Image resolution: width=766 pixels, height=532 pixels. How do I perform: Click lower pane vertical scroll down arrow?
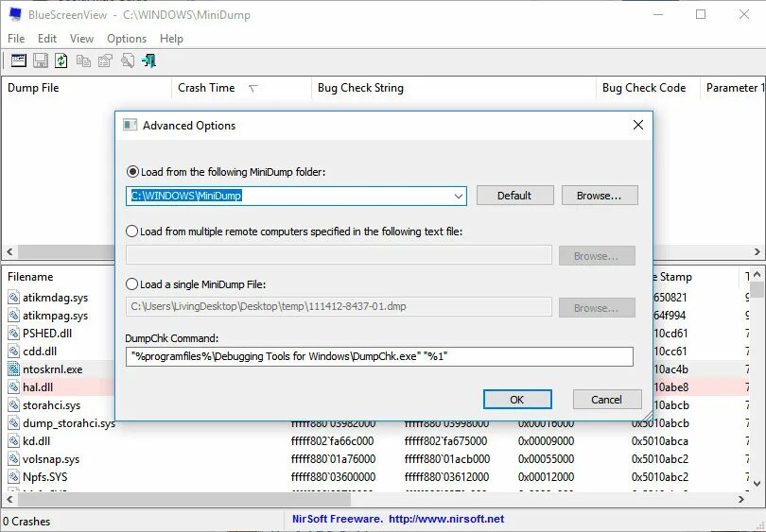(x=757, y=484)
